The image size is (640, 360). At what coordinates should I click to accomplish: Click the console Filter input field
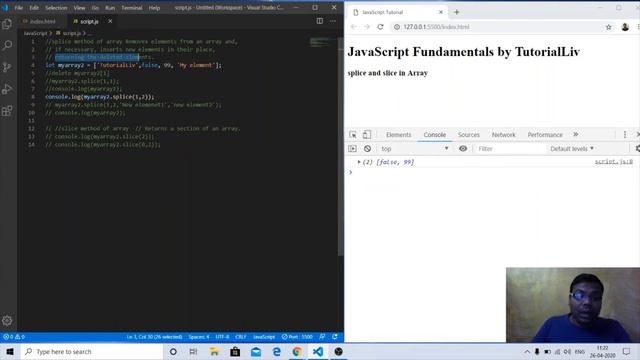[510, 149]
